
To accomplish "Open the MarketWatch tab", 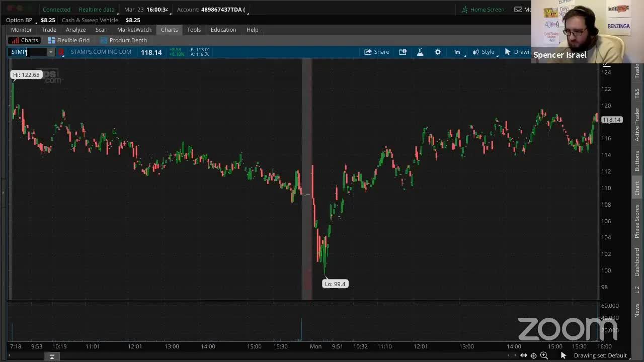I will click(x=134, y=30).
